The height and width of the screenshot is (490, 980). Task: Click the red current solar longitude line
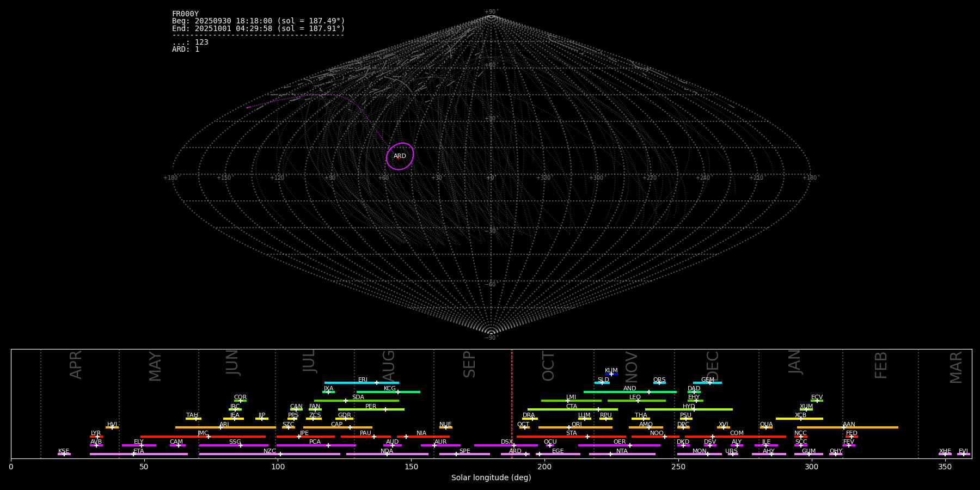(x=512, y=403)
